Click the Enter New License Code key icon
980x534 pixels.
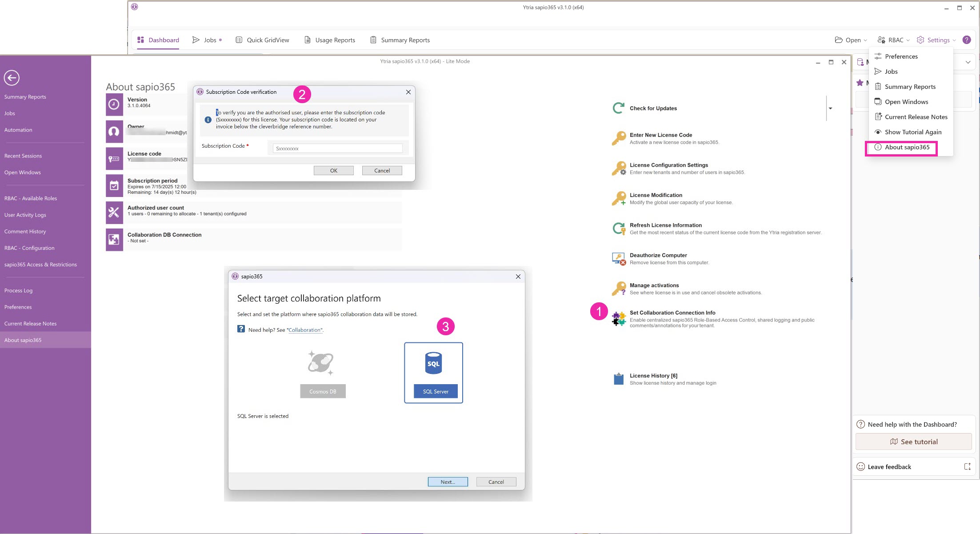[619, 138]
